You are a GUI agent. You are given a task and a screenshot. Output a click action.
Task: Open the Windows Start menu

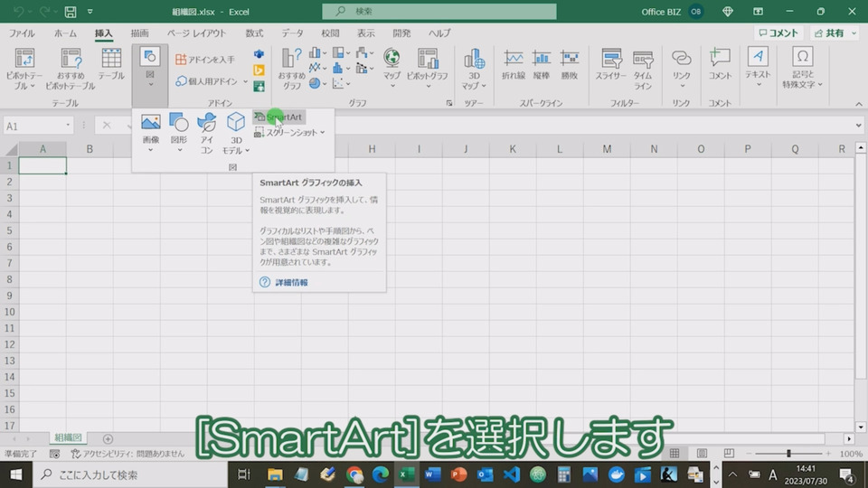(x=16, y=474)
